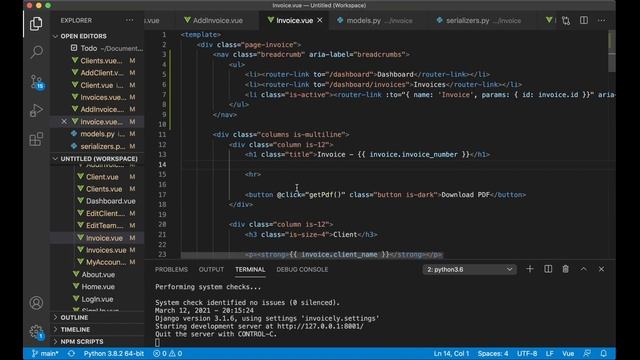Viewport: 640px width, 360px height.
Task: Click the synchronize changes icon in status bar
Action: pyautogui.click(x=71, y=353)
